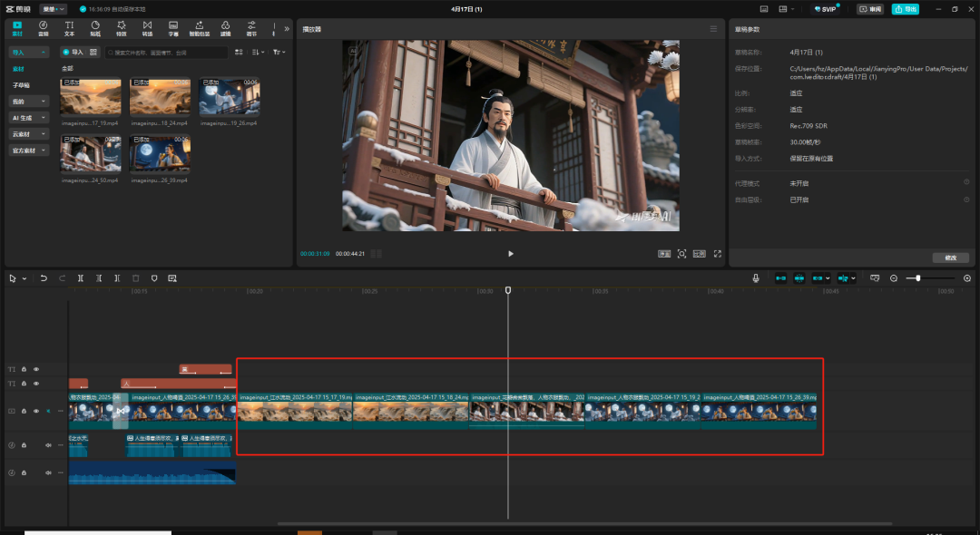Open the 贴纸 (stickers) panel icon
Viewport: 980px width, 535px height.
pos(95,28)
